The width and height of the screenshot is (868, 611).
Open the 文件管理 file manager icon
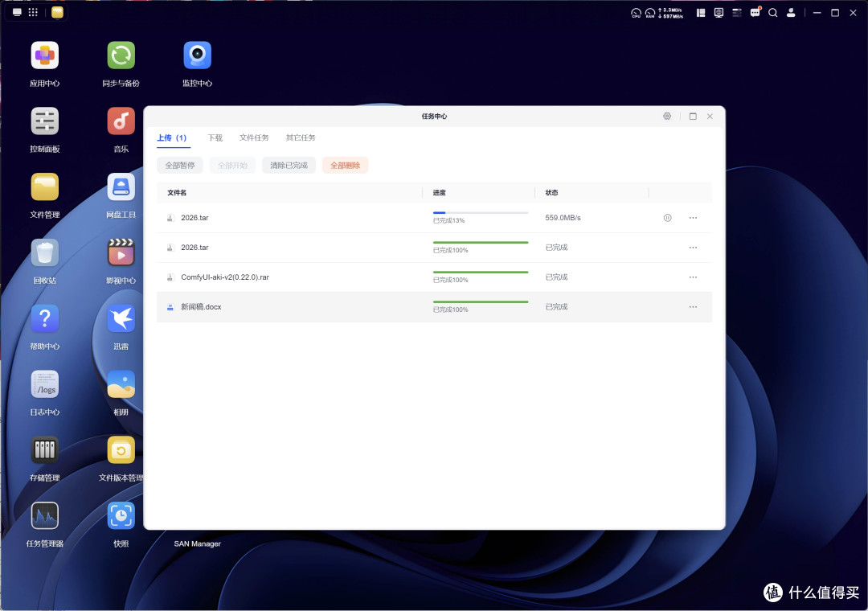click(45, 187)
